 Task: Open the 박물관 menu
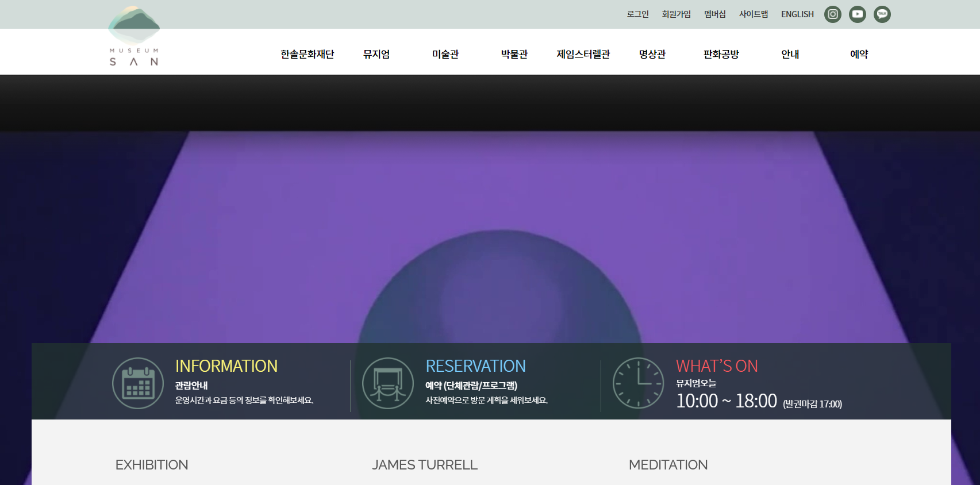click(514, 54)
